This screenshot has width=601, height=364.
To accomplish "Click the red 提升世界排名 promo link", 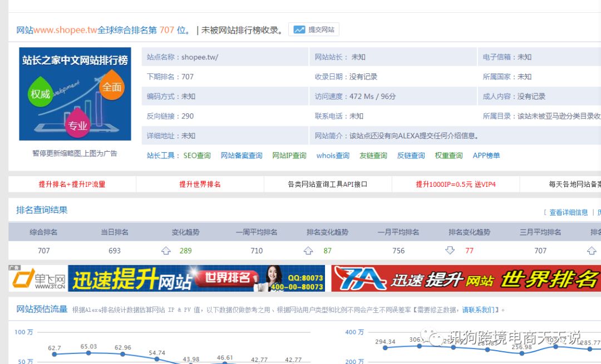I will point(200,184).
